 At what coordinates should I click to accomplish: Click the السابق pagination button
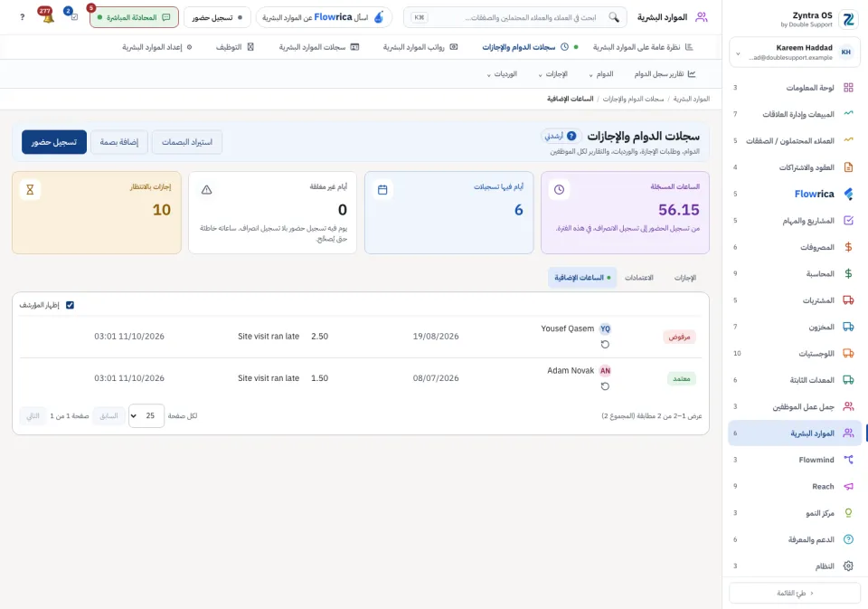click(x=108, y=415)
